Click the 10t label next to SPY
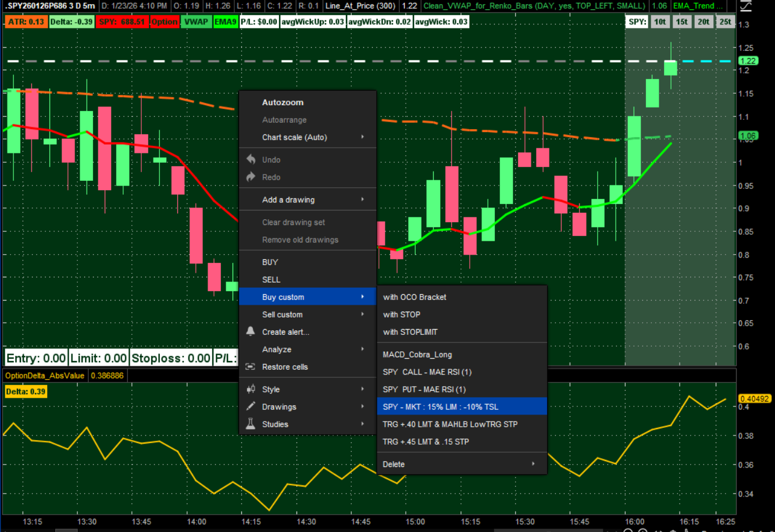 [x=660, y=22]
